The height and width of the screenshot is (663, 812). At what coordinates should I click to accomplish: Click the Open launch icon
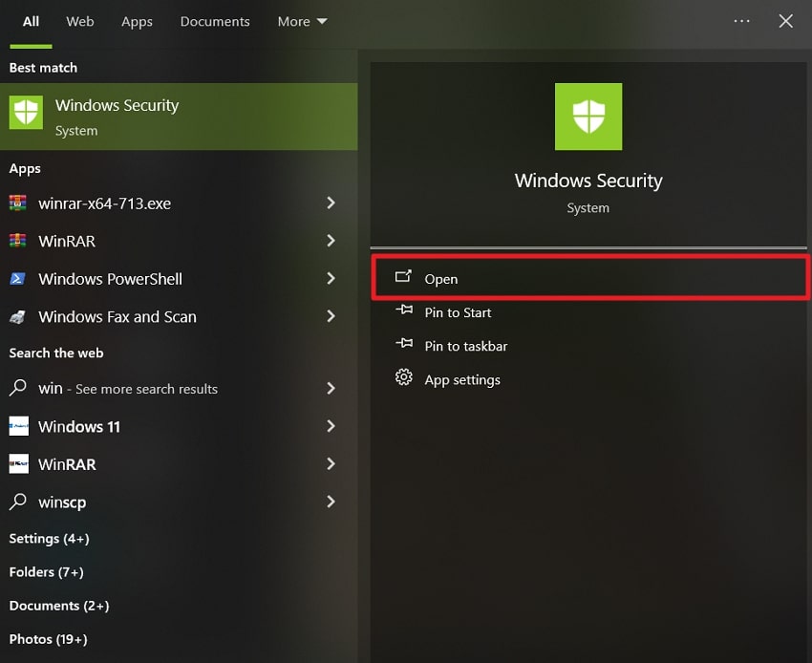click(403, 277)
